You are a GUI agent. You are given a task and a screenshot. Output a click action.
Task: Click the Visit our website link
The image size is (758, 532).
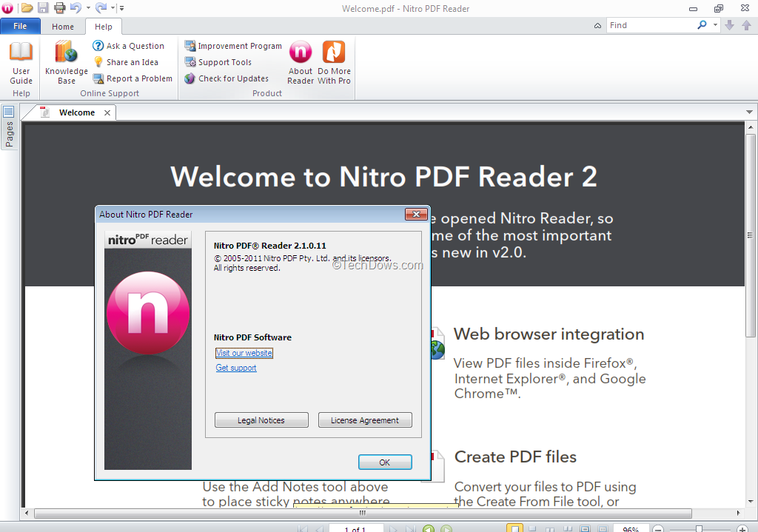coord(244,353)
